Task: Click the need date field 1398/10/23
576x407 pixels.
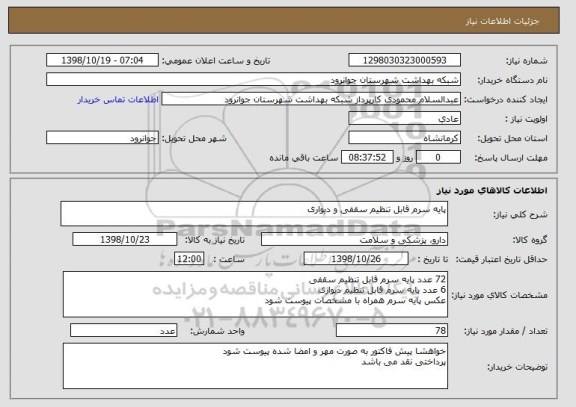Action: (x=125, y=239)
